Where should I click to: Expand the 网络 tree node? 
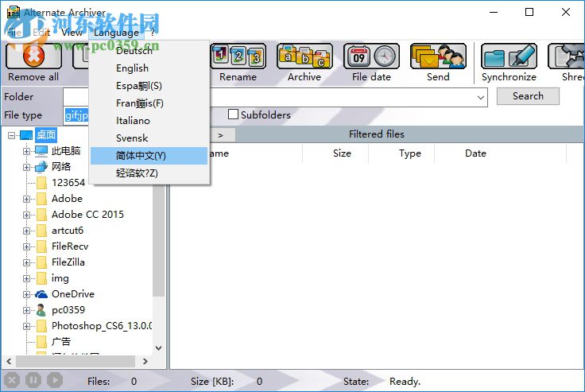click(x=26, y=167)
